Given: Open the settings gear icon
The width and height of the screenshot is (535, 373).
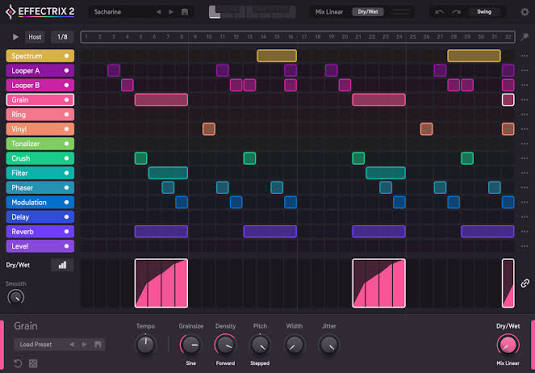Looking at the screenshot, I should pos(524,12).
